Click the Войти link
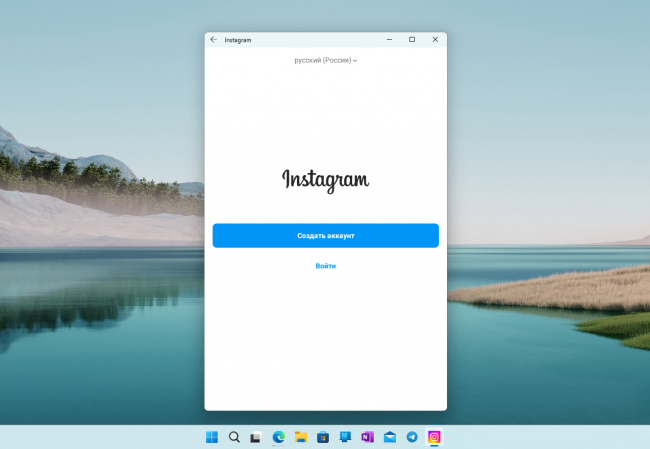 [x=325, y=266]
